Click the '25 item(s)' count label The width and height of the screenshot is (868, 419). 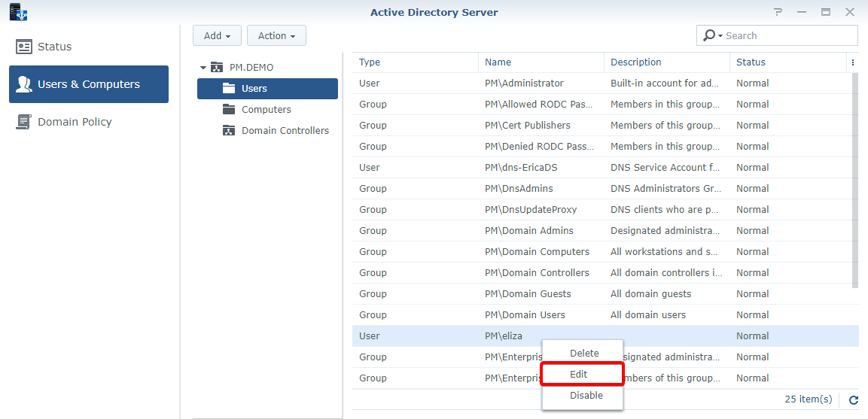click(809, 399)
